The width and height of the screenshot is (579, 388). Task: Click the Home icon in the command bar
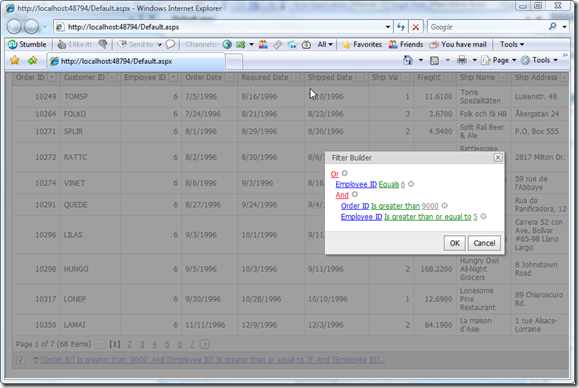408,60
